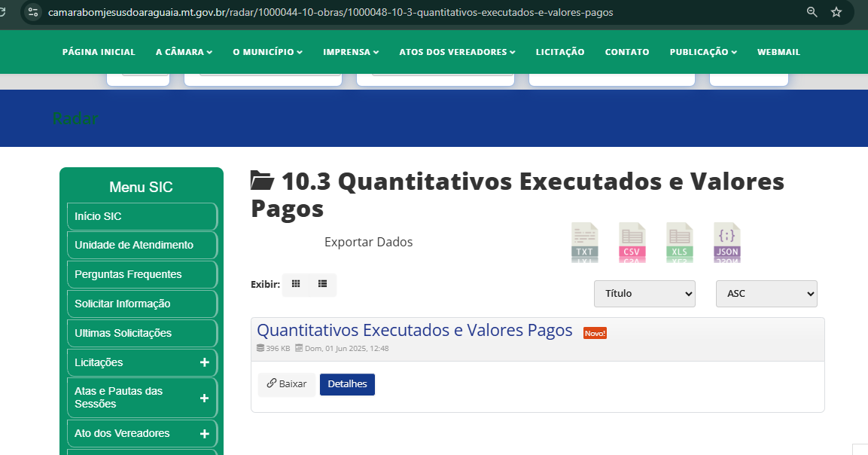
Task: Expand the Licitações sidebar item
Action: tap(204, 362)
